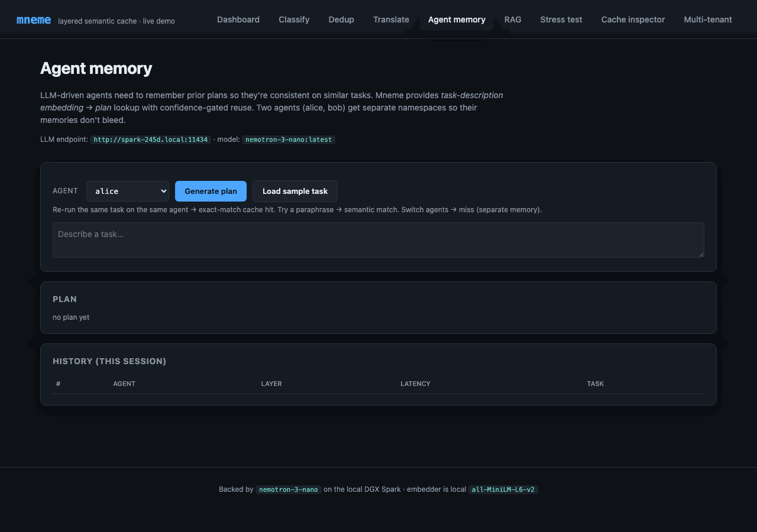Click the AGENT column header in history

tap(124, 384)
